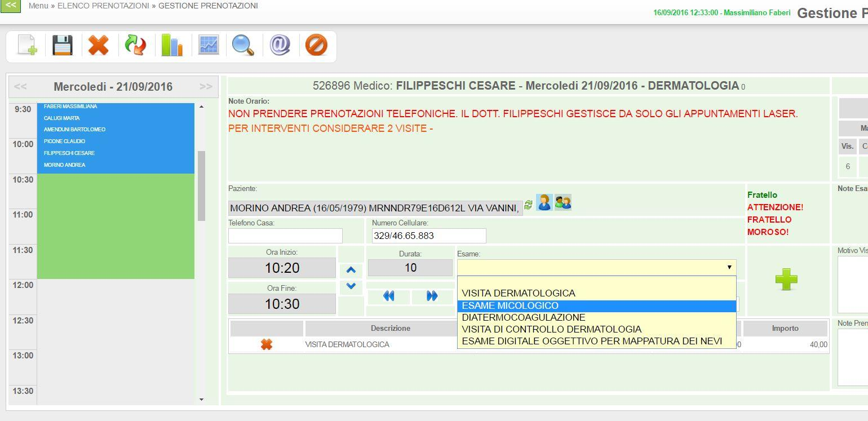Click the double right forward arrows
Image resolution: width=868 pixels, height=421 pixels.
click(432, 296)
